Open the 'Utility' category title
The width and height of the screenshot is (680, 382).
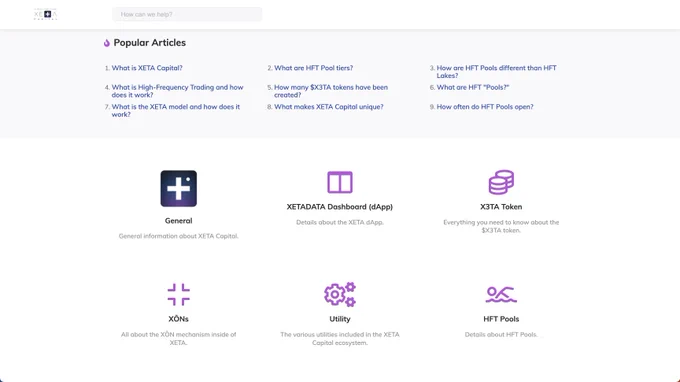click(x=340, y=319)
